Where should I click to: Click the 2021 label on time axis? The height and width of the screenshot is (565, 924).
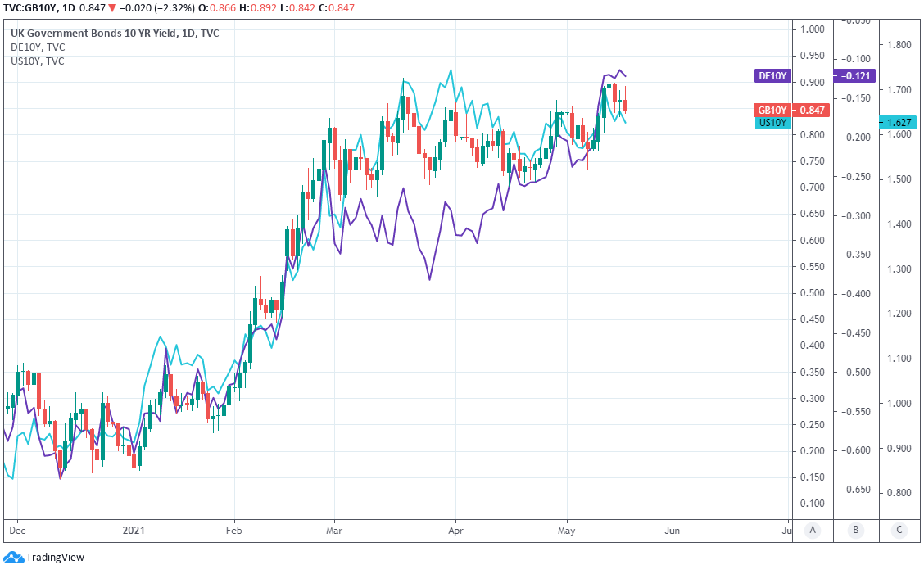click(x=133, y=530)
